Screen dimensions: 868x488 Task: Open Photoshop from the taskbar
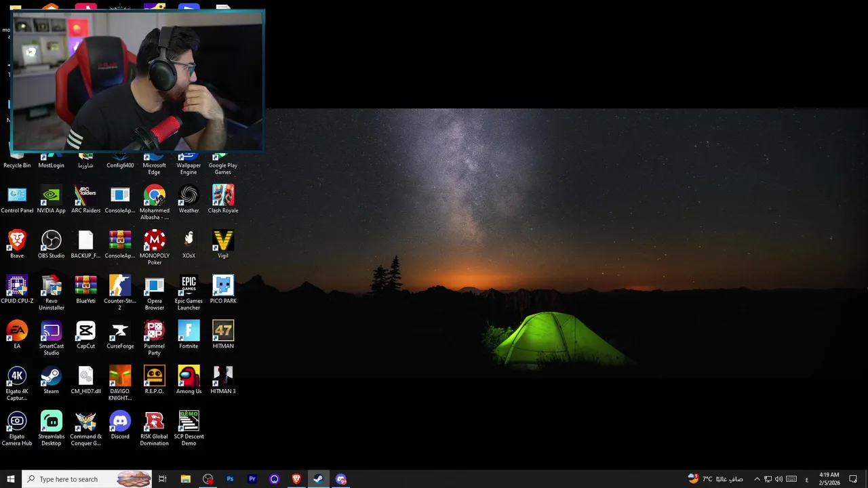[230, 479]
